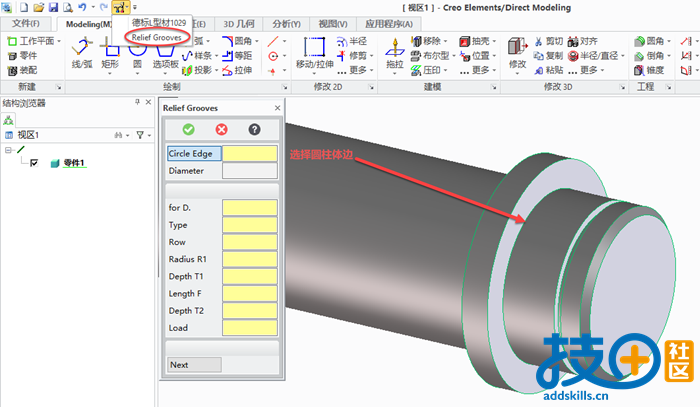Click the Next button in Relief Grooves

(194, 365)
